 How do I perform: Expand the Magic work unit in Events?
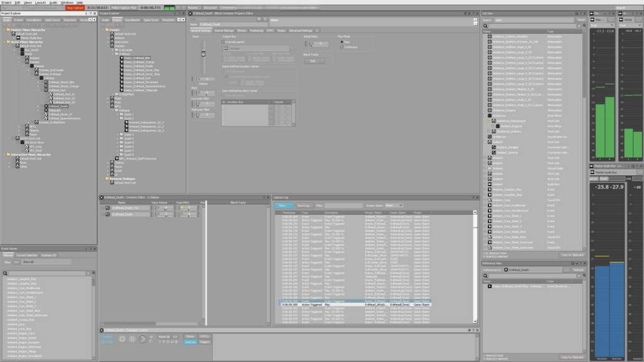pos(108,99)
